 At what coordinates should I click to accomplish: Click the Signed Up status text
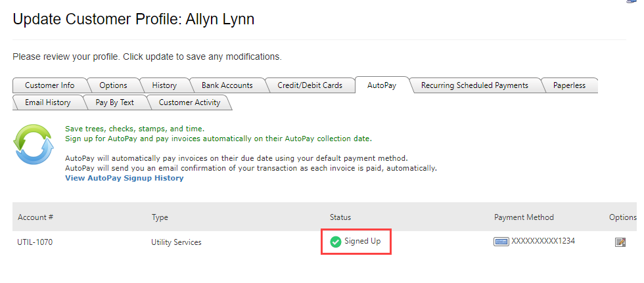[363, 241]
